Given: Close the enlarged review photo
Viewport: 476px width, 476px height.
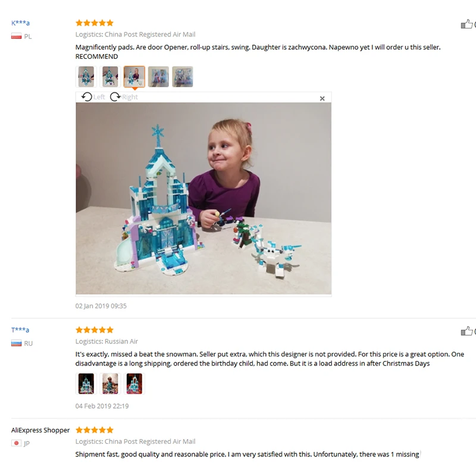Looking at the screenshot, I should pyautogui.click(x=322, y=98).
